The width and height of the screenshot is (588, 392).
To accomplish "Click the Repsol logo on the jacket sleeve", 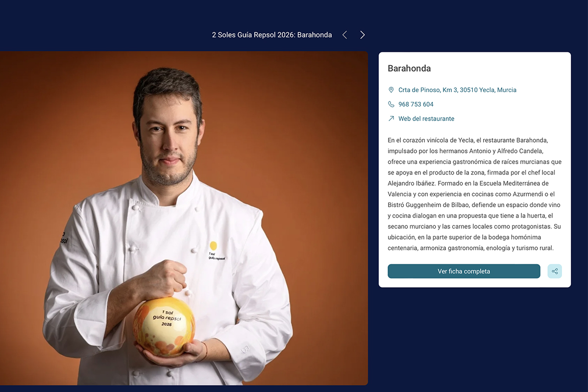I will [64, 237].
